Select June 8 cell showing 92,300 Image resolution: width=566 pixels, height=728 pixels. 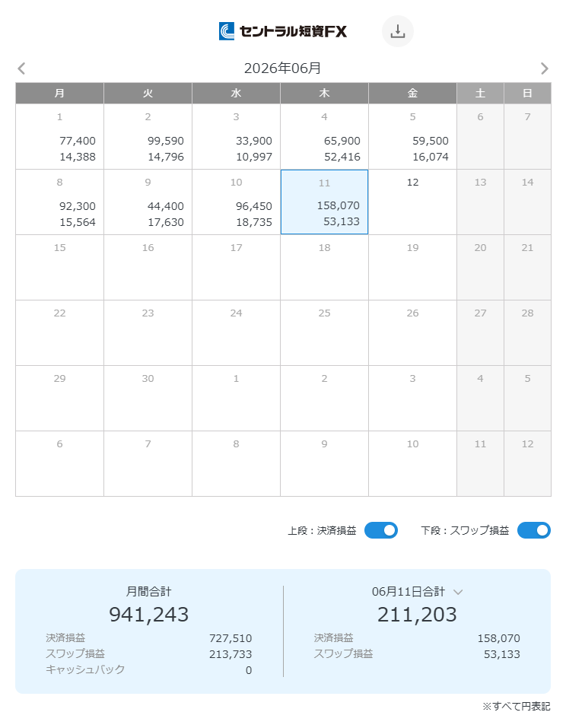pos(59,202)
